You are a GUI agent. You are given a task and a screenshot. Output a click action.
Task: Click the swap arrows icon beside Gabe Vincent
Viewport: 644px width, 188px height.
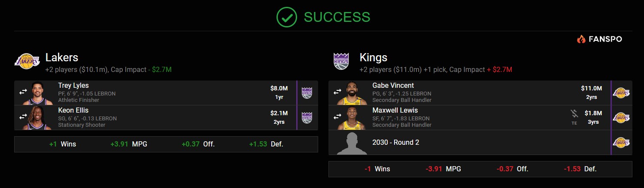pyautogui.click(x=337, y=92)
